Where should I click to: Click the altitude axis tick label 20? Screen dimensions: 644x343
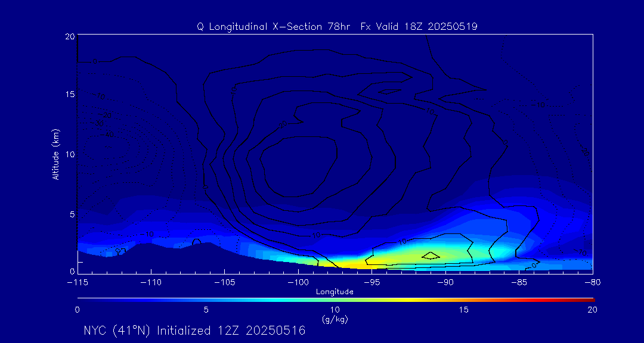69,36
